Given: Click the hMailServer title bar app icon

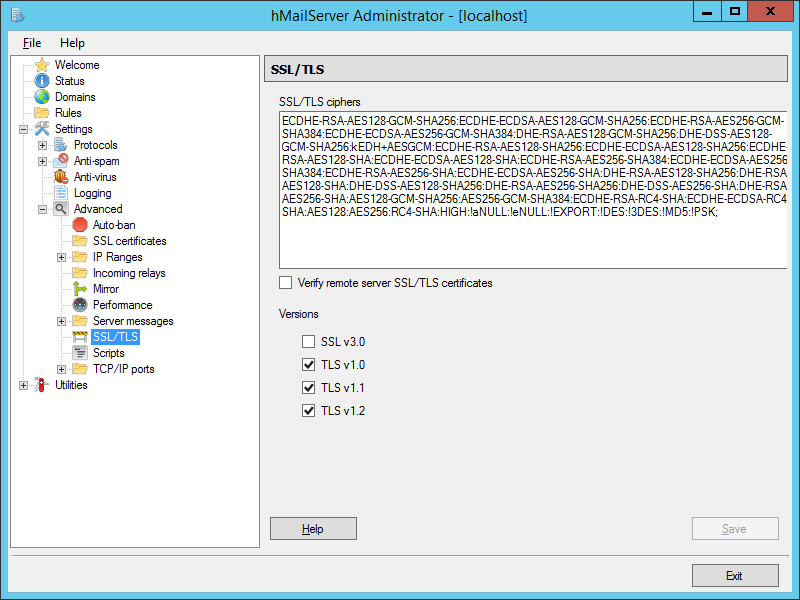Looking at the screenshot, I should (x=18, y=15).
